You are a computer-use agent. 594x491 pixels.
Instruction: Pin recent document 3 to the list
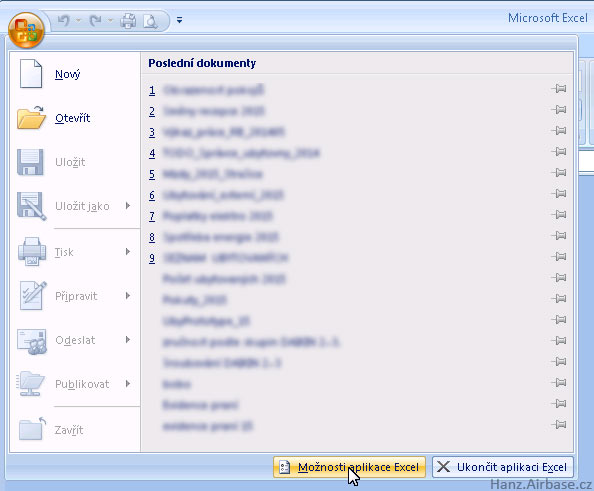click(559, 131)
